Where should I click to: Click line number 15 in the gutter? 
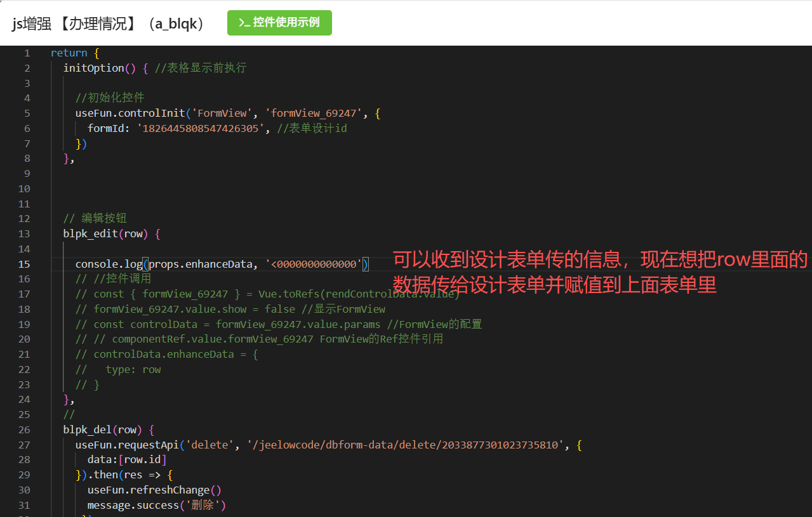(x=24, y=264)
